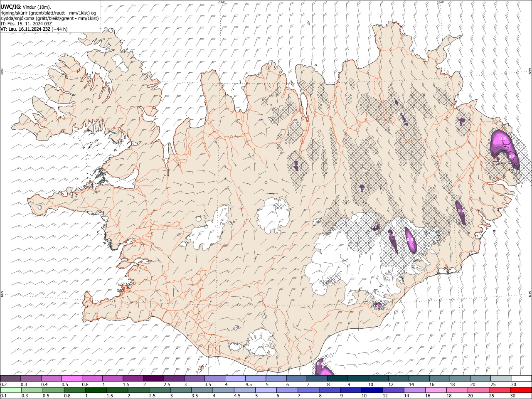
Task: Click the pale lavender 4–4.5 swatch on the snow scale
Action: click(235, 378)
